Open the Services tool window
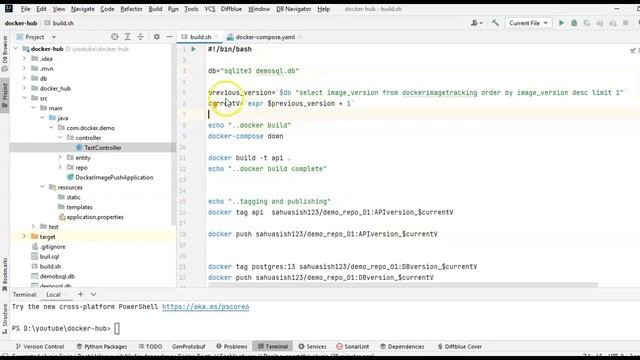640x360 pixels. [x=313, y=347]
